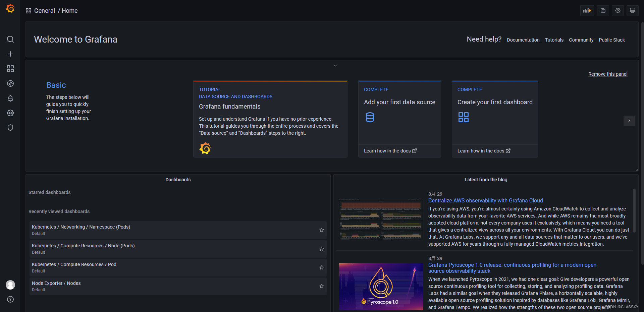Open the Community link
The height and width of the screenshot is (312, 644).
click(x=581, y=40)
